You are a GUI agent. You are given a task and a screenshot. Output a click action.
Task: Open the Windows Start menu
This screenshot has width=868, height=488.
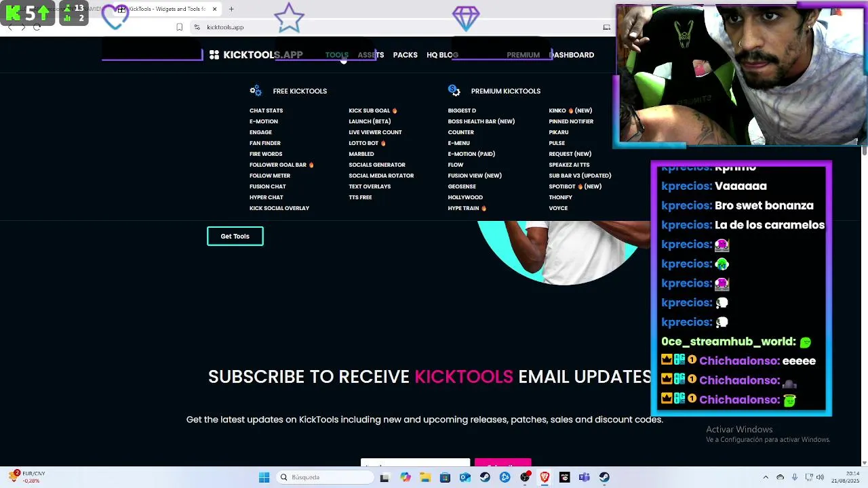(x=264, y=477)
